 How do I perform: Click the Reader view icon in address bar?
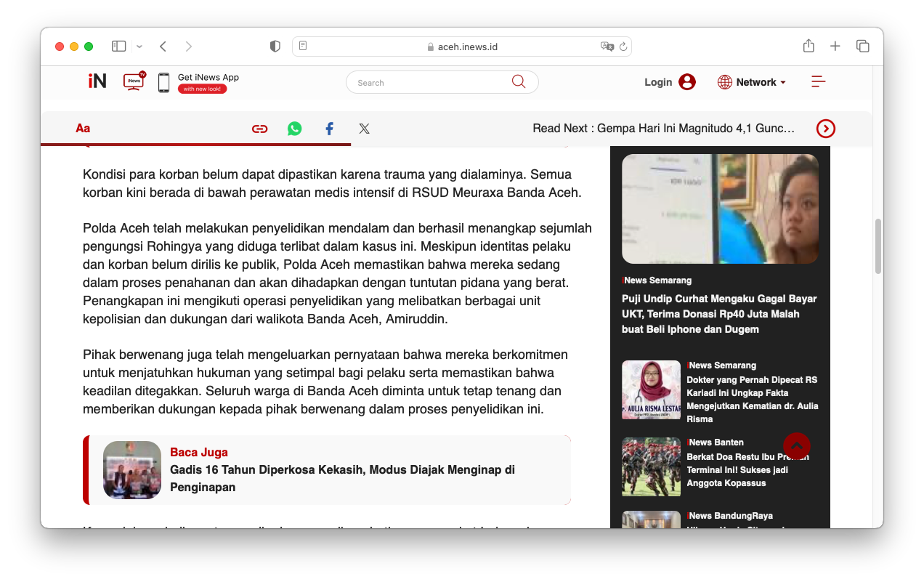(x=303, y=47)
